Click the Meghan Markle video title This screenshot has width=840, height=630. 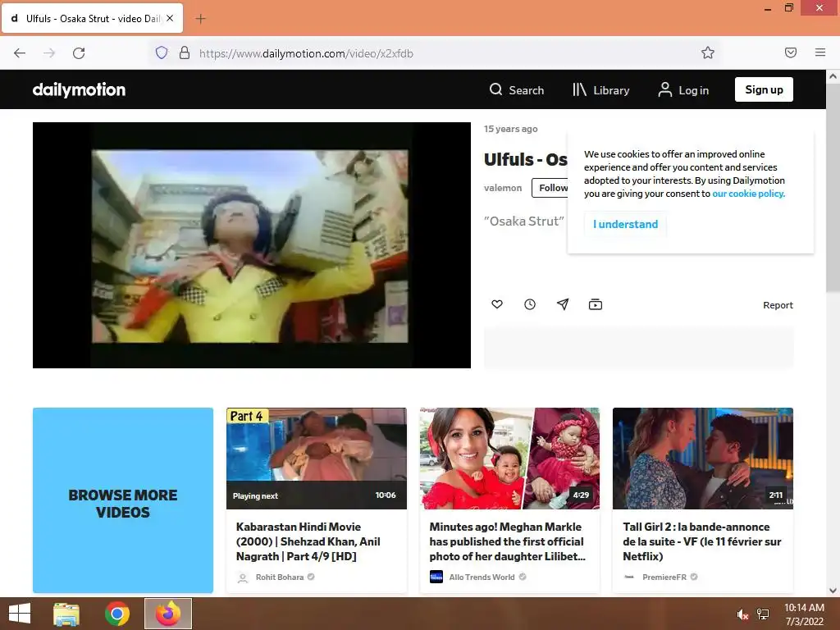(507, 541)
